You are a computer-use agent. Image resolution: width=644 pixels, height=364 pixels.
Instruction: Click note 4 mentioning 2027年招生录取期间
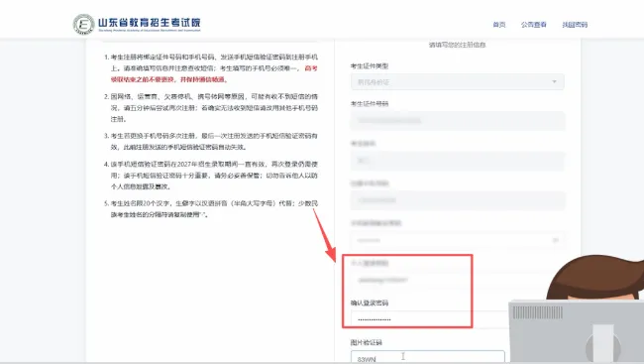pos(210,176)
